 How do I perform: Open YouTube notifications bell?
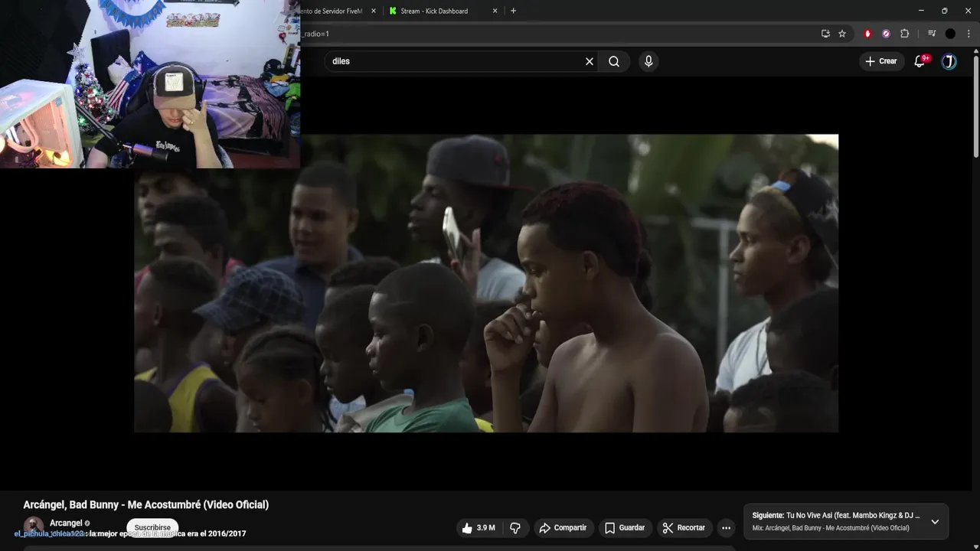pyautogui.click(x=920, y=61)
